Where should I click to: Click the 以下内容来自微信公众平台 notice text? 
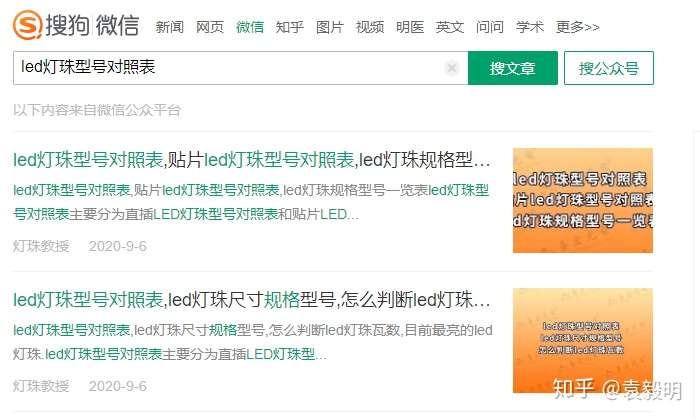click(x=97, y=110)
